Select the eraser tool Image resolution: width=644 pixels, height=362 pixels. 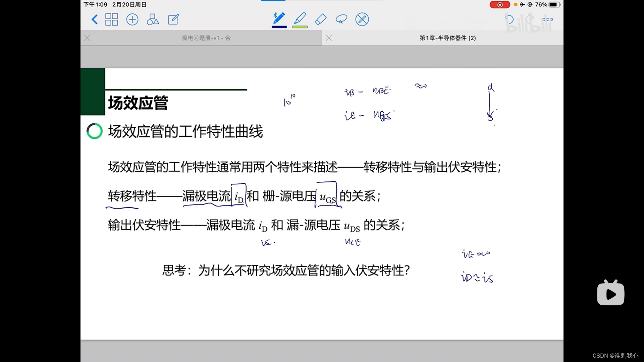click(321, 19)
